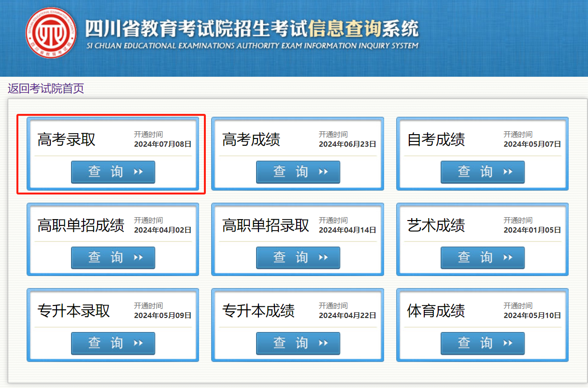The width and height of the screenshot is (588, 388).
Task: Click the double-arrow icon on 体育成绩 button
Action: pyautogui.click(x=507, y=343)
